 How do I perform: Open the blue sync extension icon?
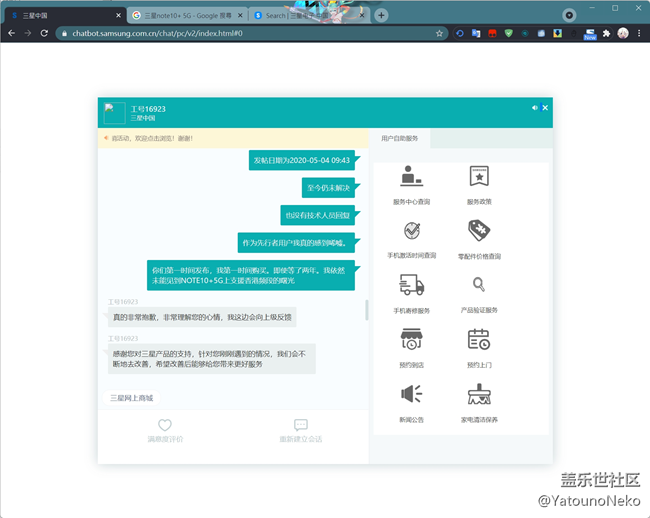click(x=460, y=33)
